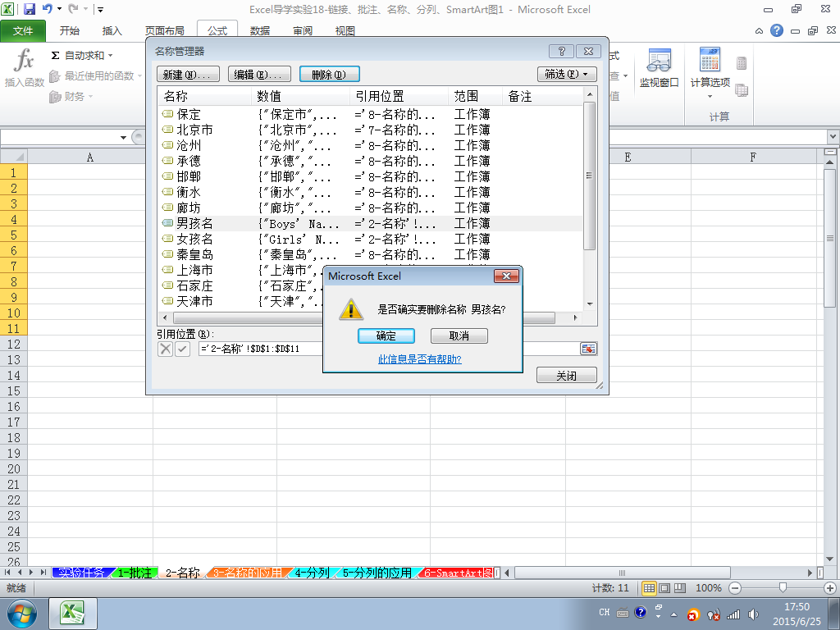Switch to the Data (数据) ribbon tab
This screenshot has width=840, height=630.
(x=260, y=31)
